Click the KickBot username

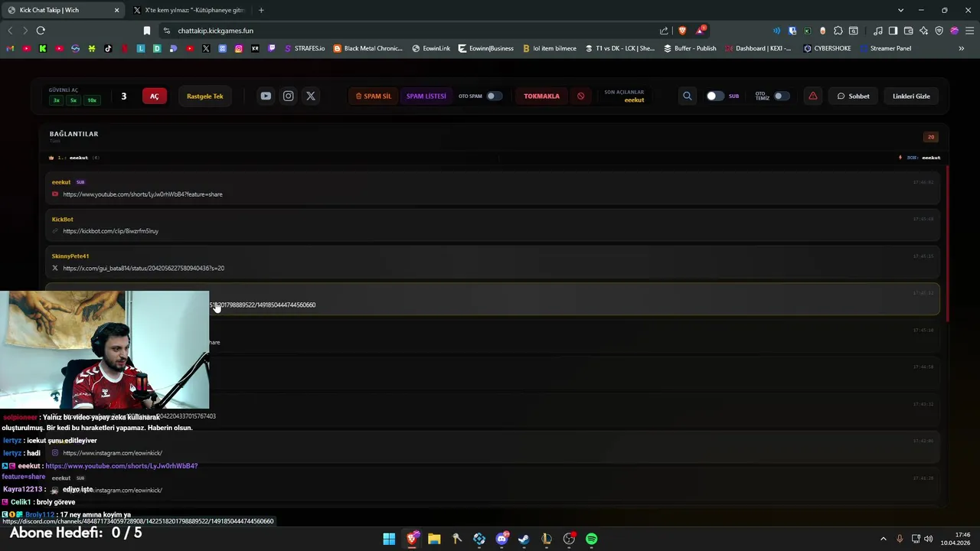click(x=62, y=219)
